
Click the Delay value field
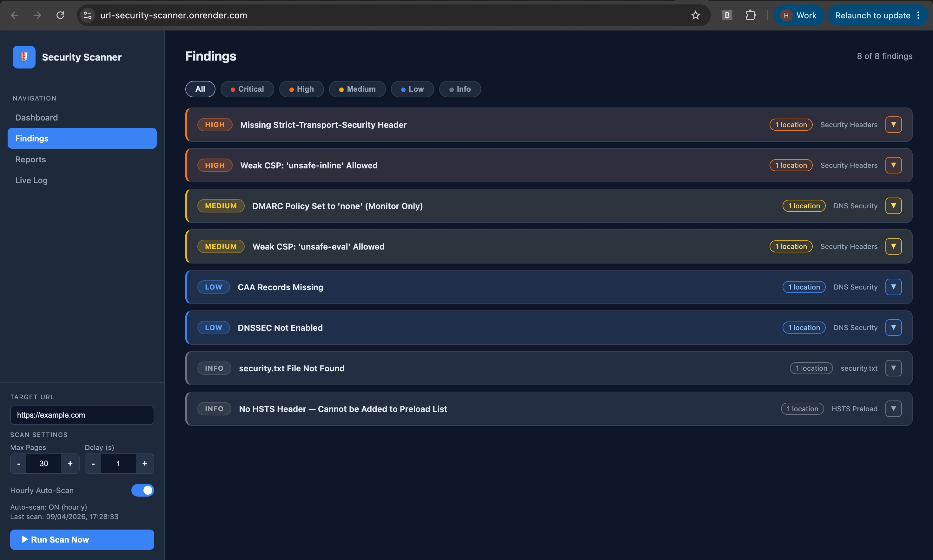[x=118, y=463]
